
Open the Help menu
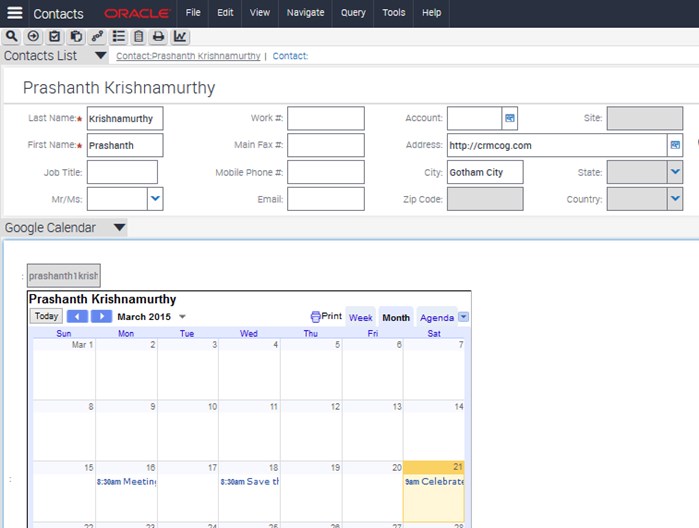432,13
